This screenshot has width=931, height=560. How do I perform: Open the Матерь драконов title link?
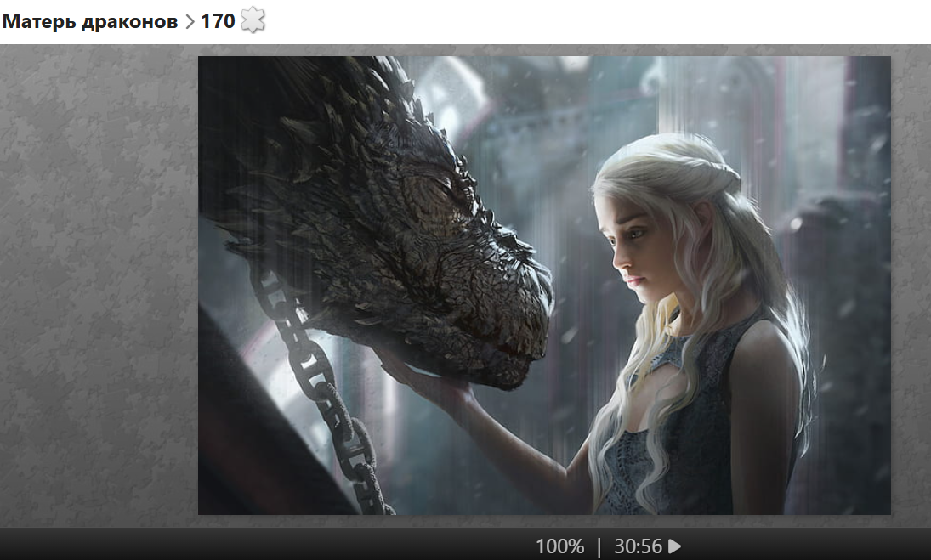[x=89, y=22]
